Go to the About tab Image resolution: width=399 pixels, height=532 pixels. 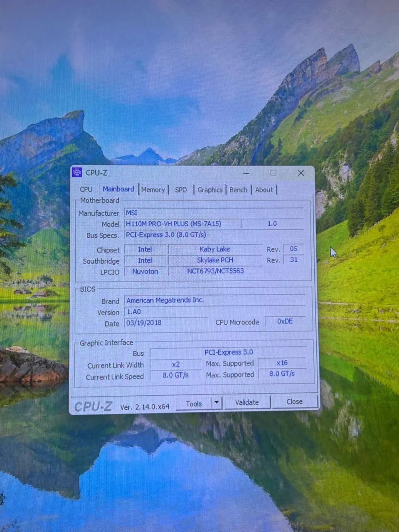point(264,190)
